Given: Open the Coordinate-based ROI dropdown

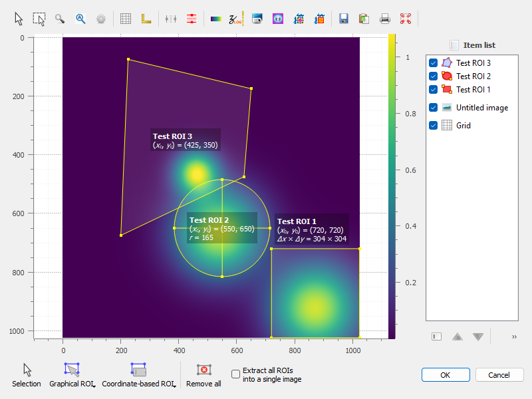Looking at the screenshot, I should (138, 374).
